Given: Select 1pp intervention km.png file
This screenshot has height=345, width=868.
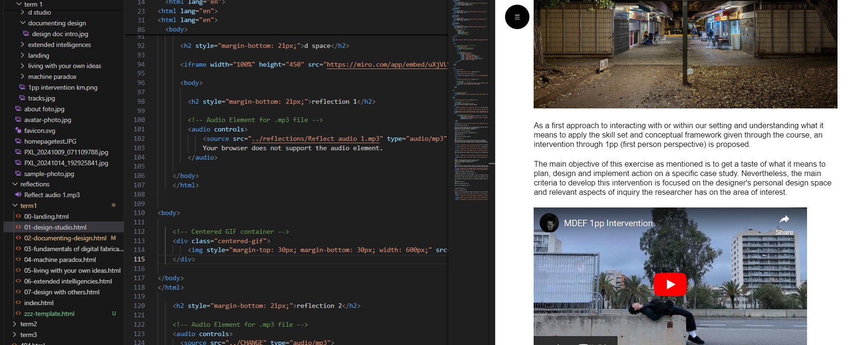Looking at the screenshot, I should tap(62, 87).
